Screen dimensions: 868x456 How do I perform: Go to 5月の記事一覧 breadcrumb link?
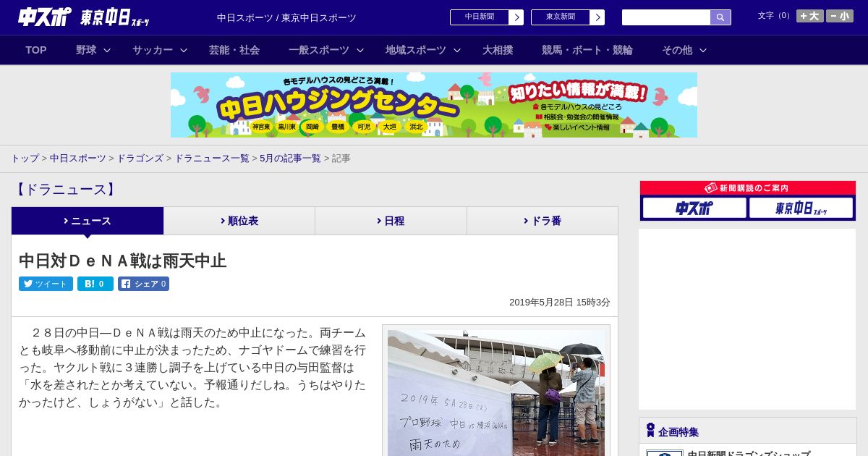[x=290, y=158]
